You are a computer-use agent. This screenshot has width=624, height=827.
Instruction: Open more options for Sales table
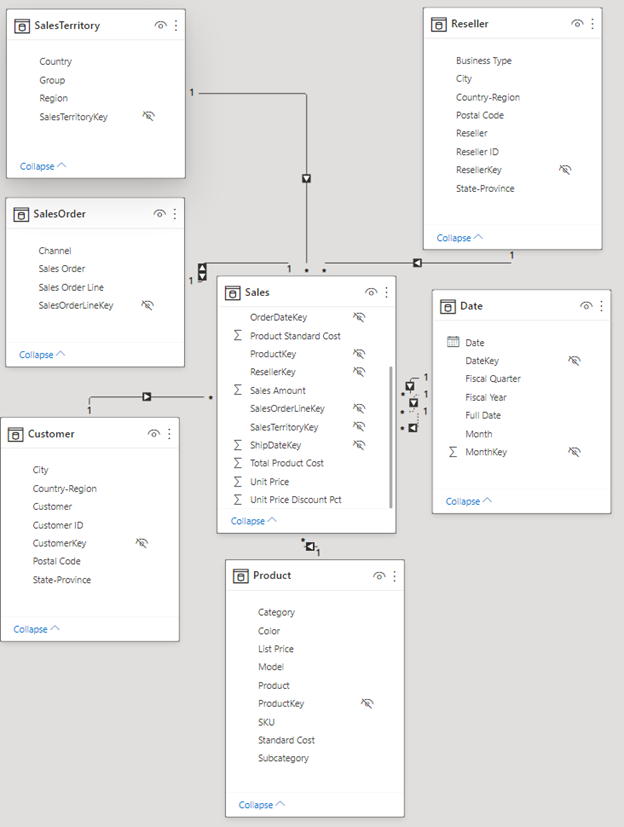(x=387, y=292)
